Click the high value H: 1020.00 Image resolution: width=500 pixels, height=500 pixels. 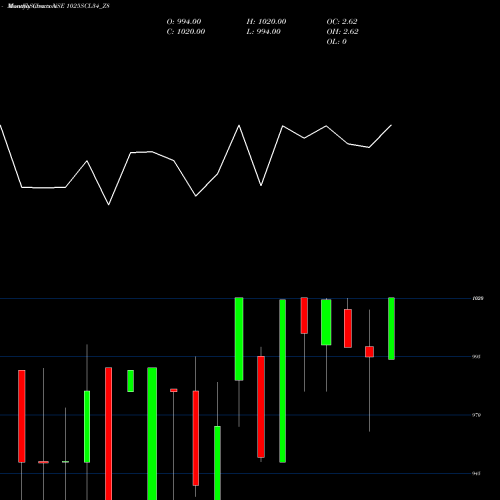tap(266, 22)
